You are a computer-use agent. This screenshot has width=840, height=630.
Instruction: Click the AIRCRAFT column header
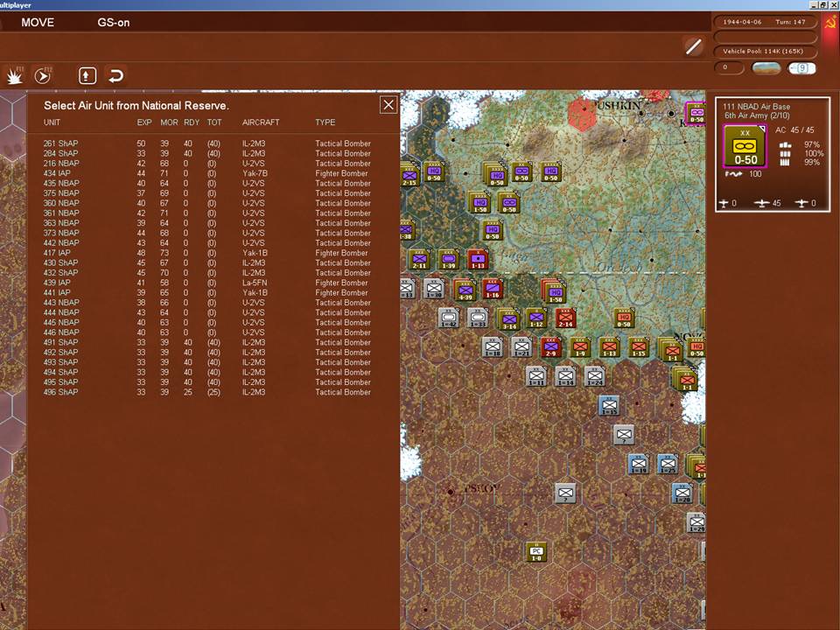pyautogui.click(x=261, y=122)
